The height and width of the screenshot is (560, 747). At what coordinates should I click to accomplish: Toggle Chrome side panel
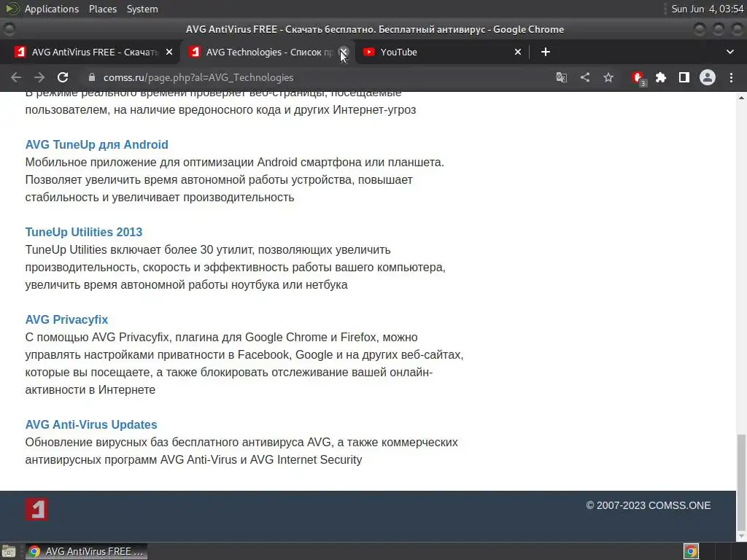click(684, 77)
